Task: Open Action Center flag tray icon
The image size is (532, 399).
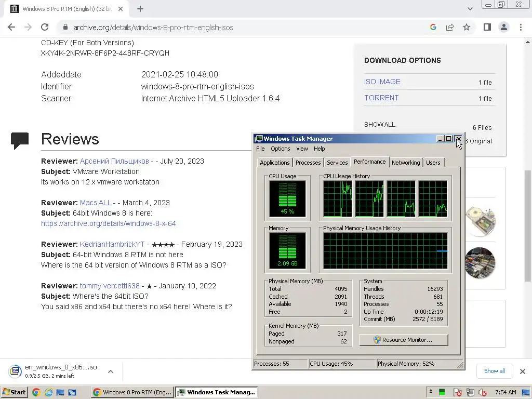Action: [457, 392]
